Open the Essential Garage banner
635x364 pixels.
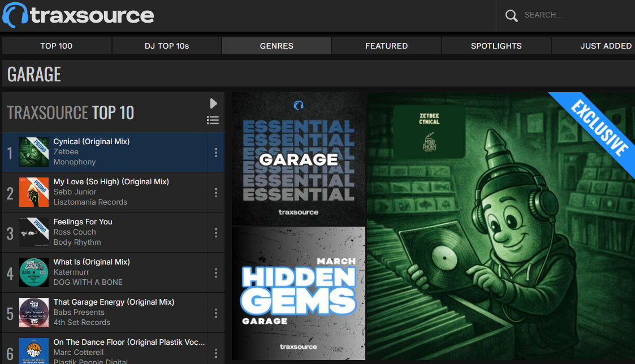click(299, 159)
